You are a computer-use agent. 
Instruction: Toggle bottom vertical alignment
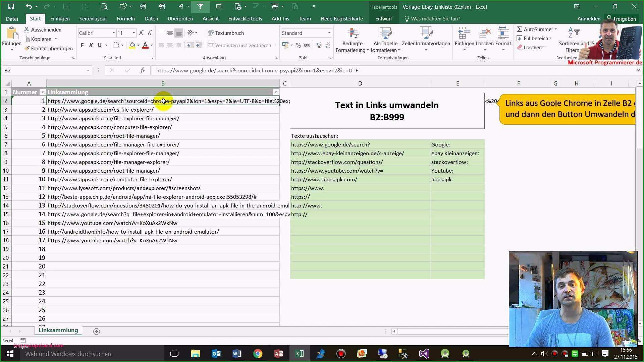click(x=179, y=33)
